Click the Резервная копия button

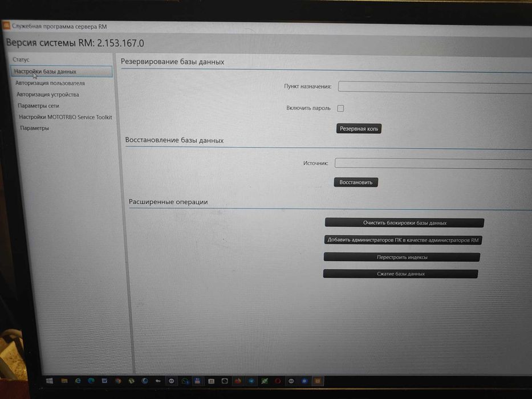coord(359,129)
